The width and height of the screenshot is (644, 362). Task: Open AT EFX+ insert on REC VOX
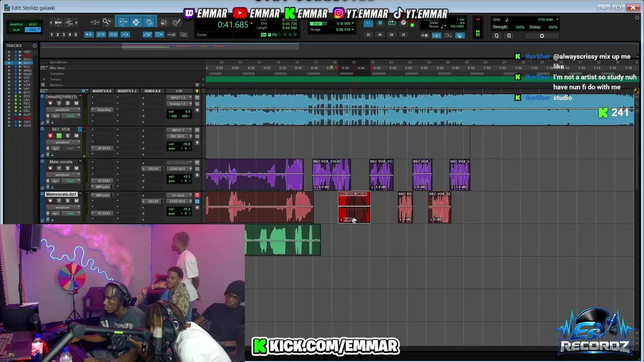tap(102, 148)
